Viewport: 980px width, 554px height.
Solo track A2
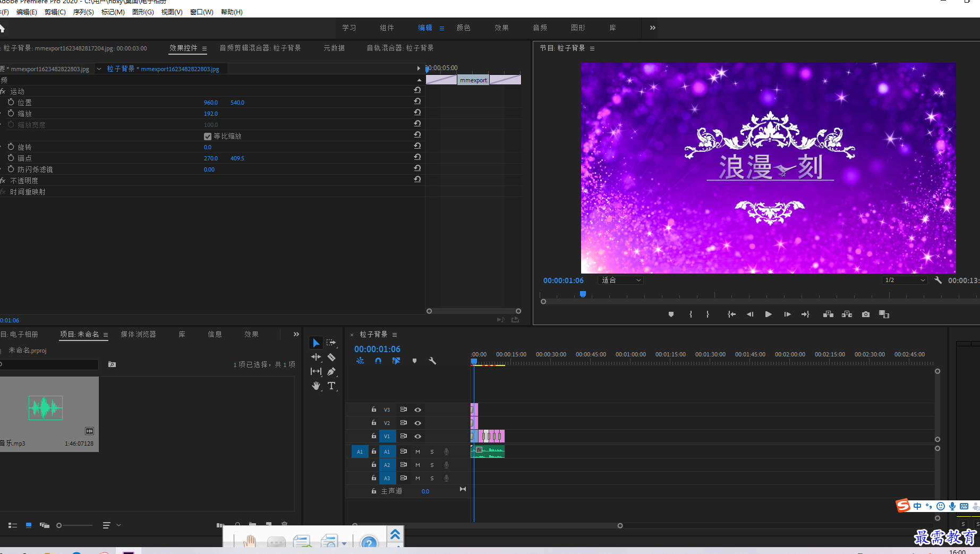(x=432, y=465)
